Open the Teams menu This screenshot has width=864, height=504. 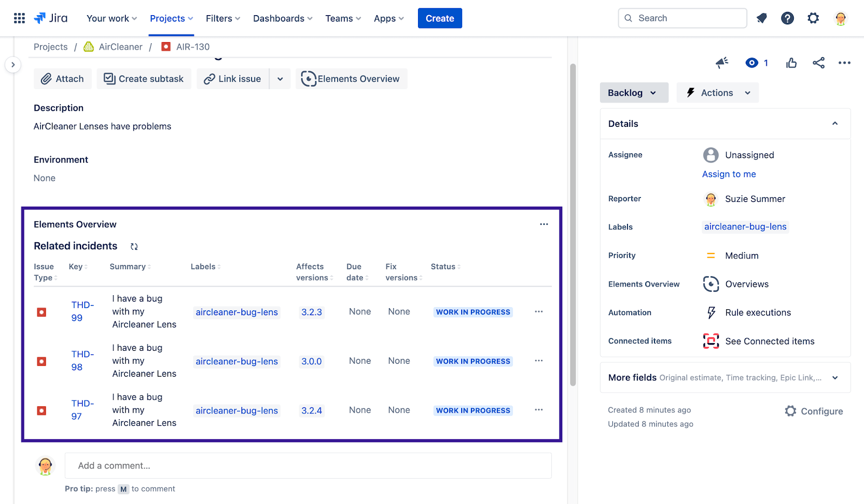pos(342,18)
